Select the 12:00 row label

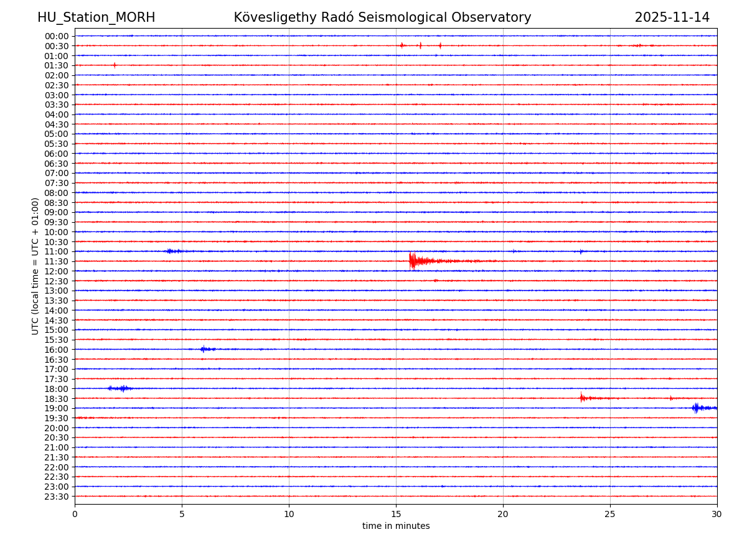[x=57, y=271]
